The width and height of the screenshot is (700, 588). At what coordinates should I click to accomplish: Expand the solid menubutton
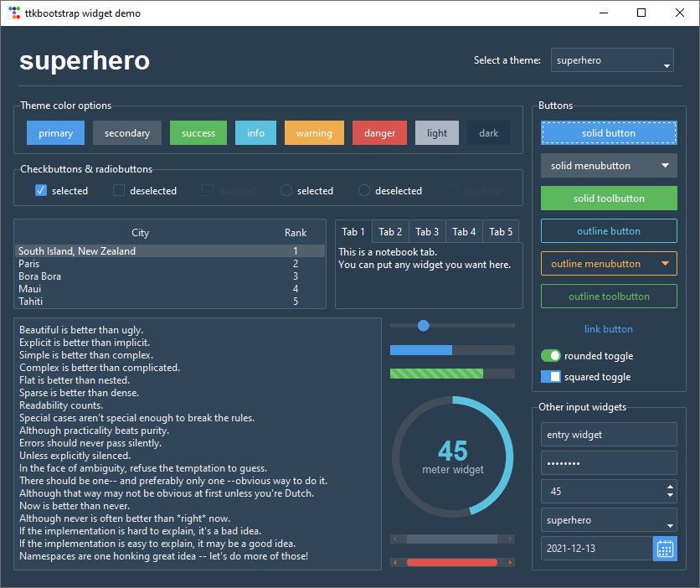pyautogui.click(x=609, y=166)
